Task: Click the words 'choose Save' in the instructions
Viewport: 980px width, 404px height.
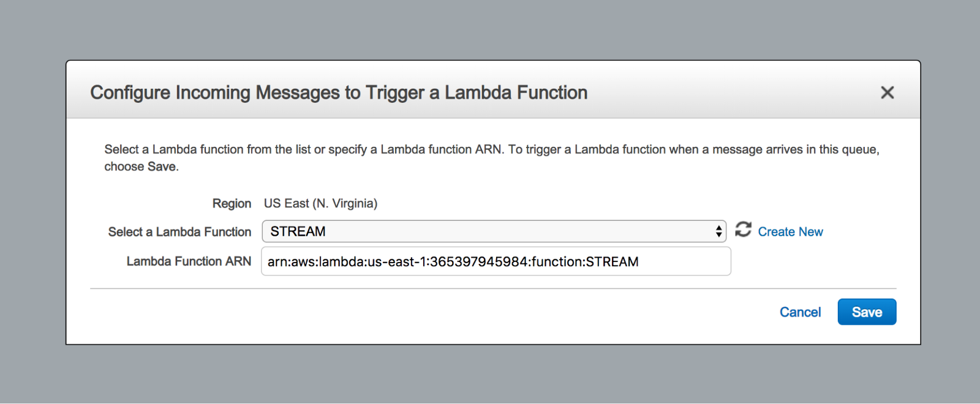Action: tap(140, 166)
